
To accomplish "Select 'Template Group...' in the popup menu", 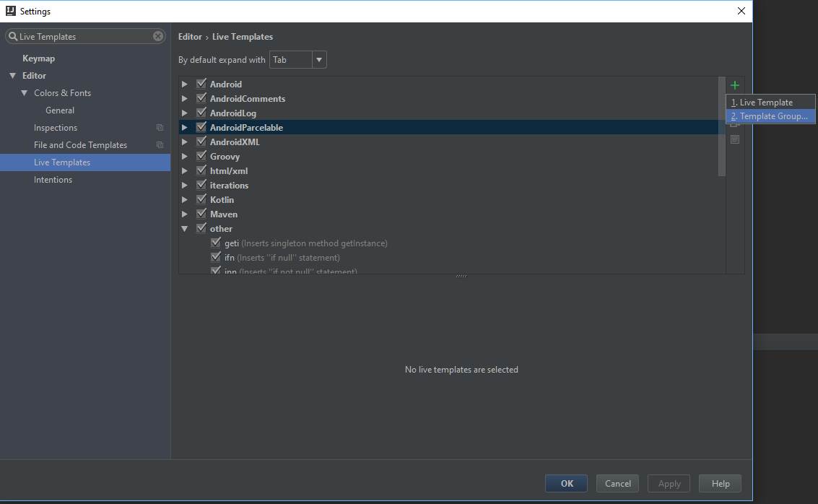I will [x=770, y=116].
